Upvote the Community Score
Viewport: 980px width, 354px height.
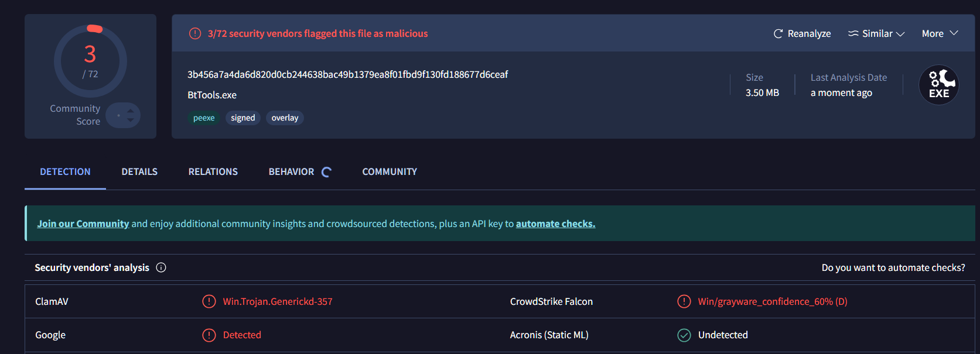tap(131, 110)
